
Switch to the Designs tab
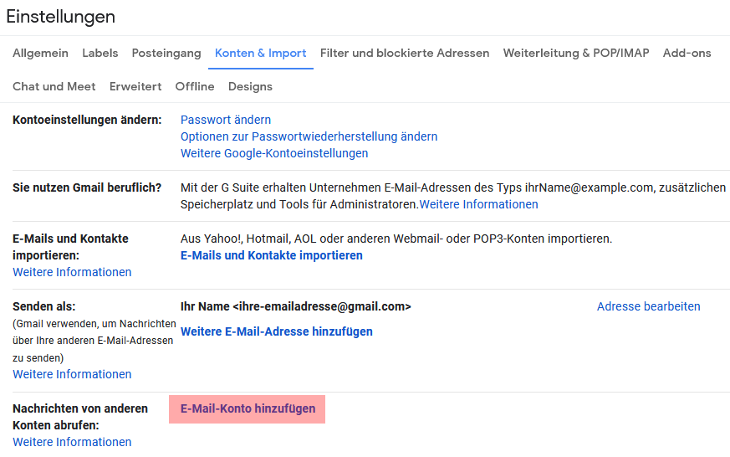[x=250, y=87]
